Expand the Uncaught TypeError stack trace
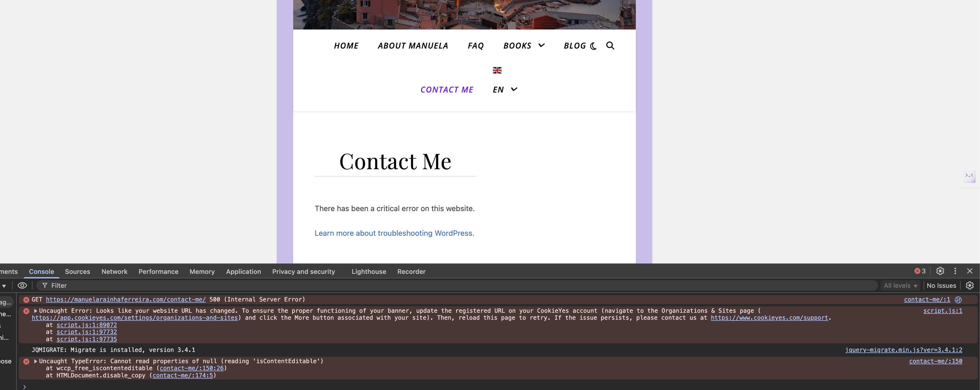The height and width of the screenshot is (390, 980). (x=36, y=361)
